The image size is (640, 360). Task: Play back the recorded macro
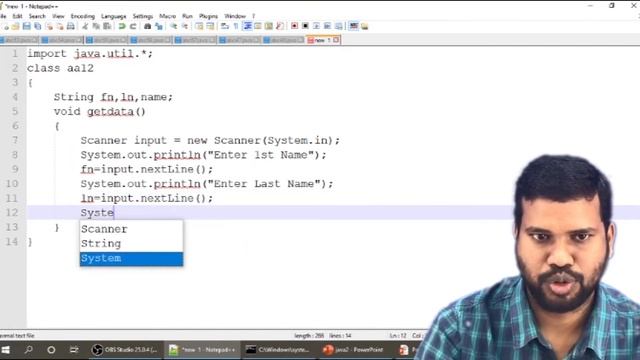pyautogui.click(x=316, y=27)
